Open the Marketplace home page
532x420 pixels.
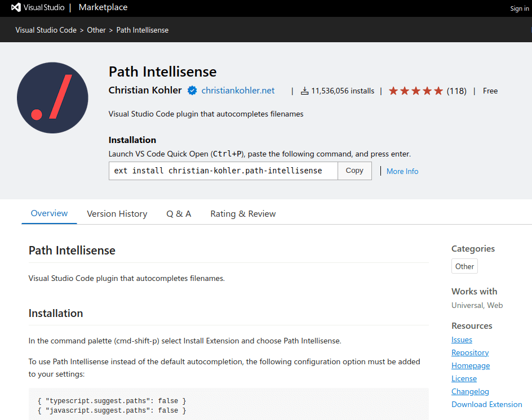[x=103, y=7]
